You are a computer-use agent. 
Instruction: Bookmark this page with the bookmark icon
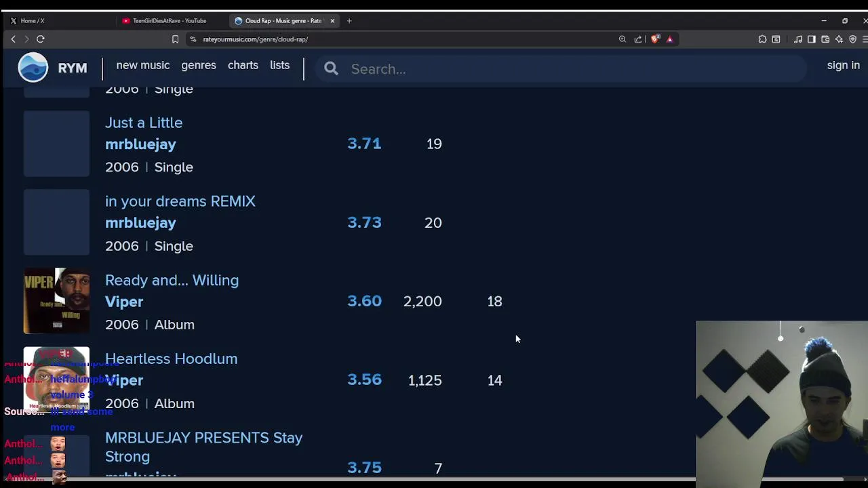click(175, 39)
